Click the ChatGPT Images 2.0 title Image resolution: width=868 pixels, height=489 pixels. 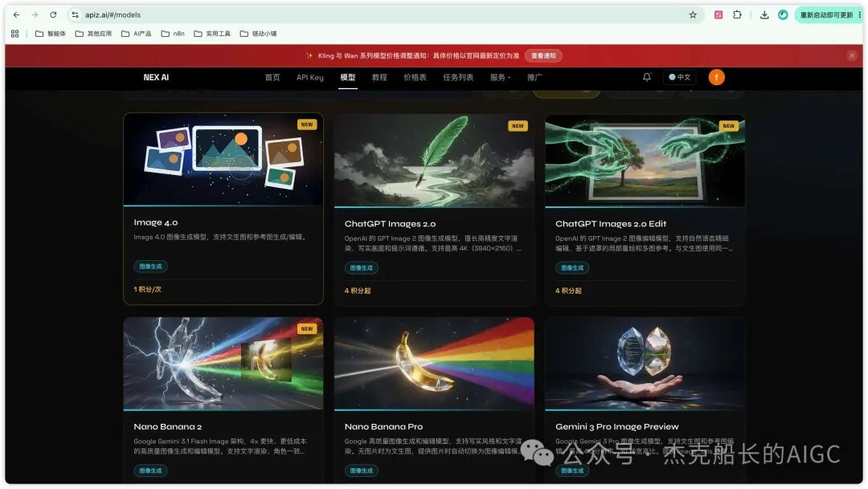tap(390, 223)
